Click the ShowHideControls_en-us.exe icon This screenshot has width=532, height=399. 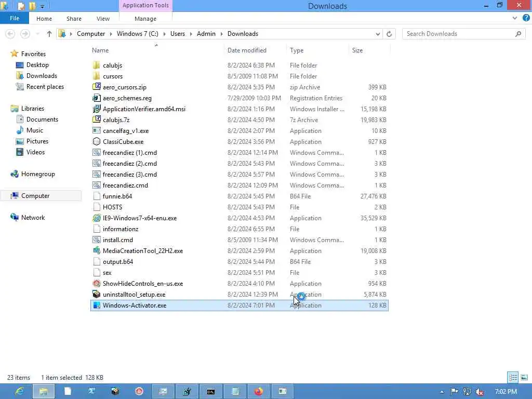(97, 283)
